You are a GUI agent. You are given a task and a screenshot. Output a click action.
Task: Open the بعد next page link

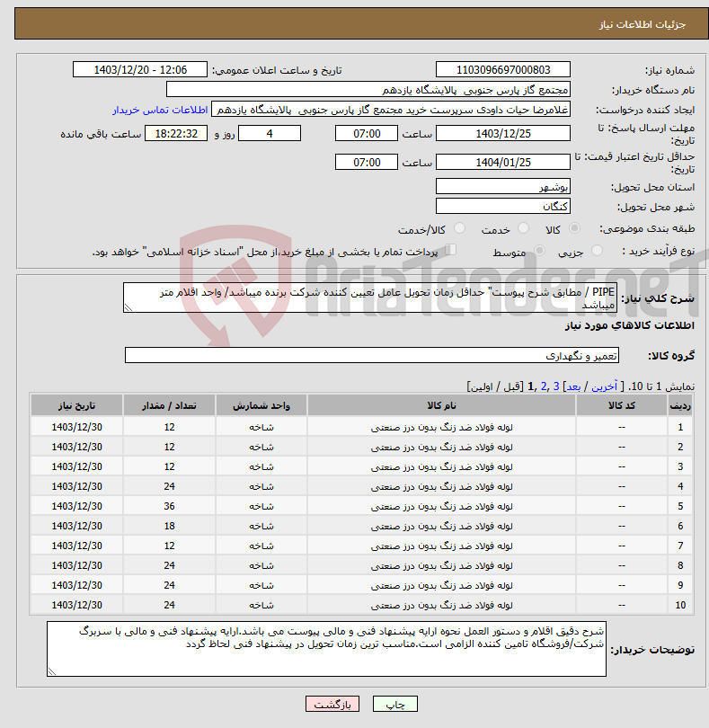(x=574, y=386)
